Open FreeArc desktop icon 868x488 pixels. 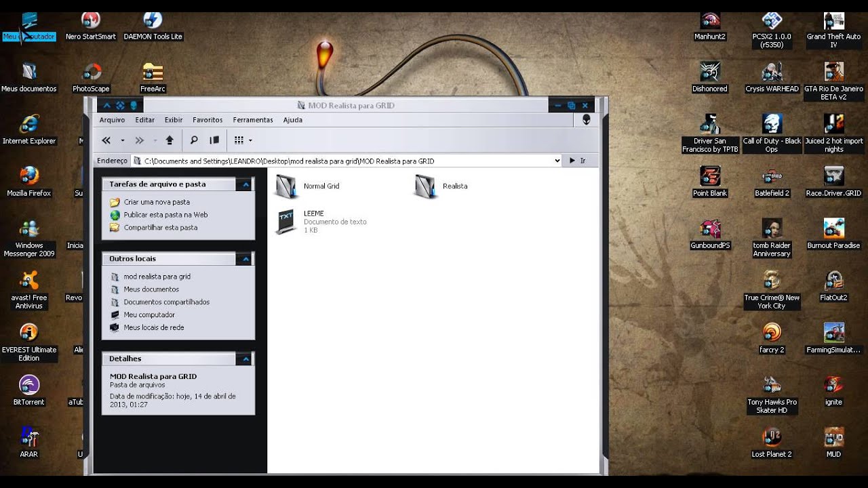point(153,79)
